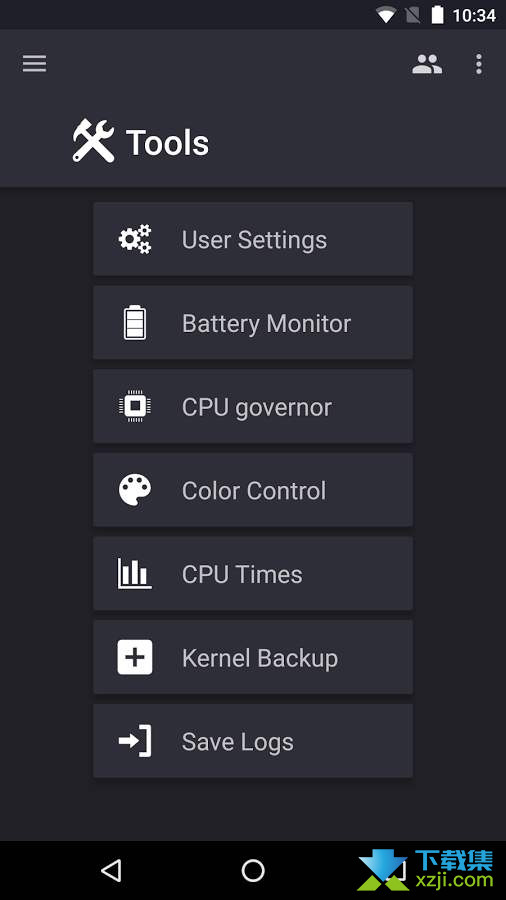Click the battery icon beside Battery Monitor
This screenshot has width=506, height=900.
click(135, 323)
